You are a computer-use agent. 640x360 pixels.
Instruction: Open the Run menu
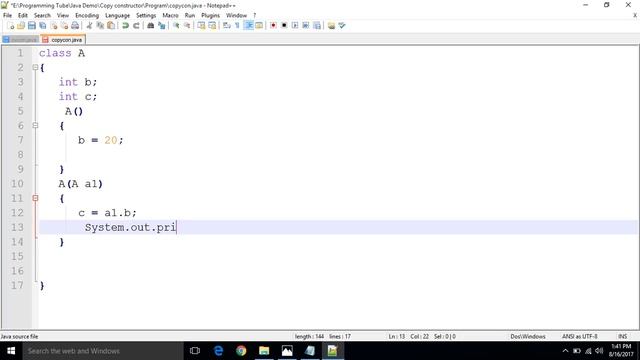[x=190, y=16]
